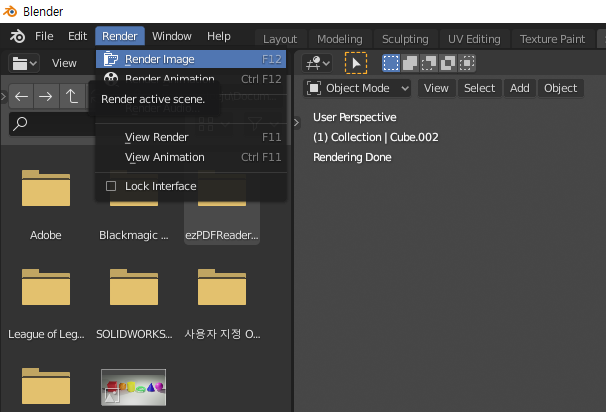Open the Object Mode dropdown
Screen dimensions: 606x412
(357, 89)
